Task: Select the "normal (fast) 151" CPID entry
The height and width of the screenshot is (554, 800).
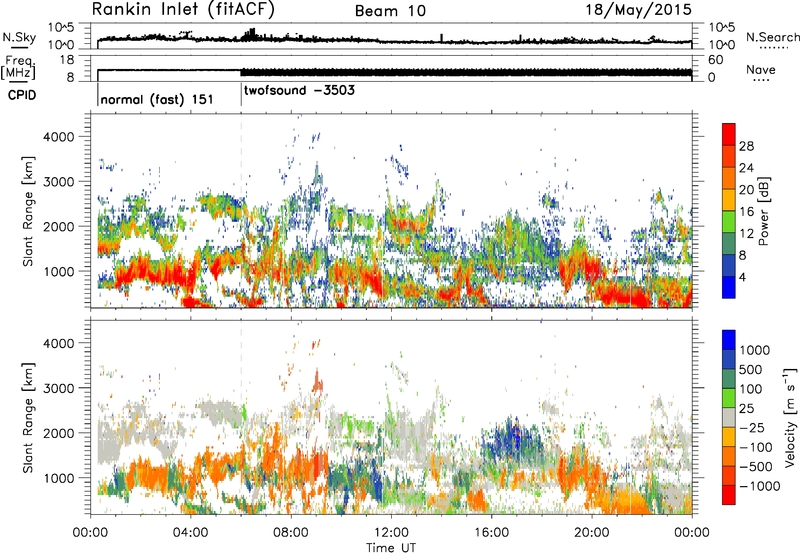Action: tap(157, 99)
